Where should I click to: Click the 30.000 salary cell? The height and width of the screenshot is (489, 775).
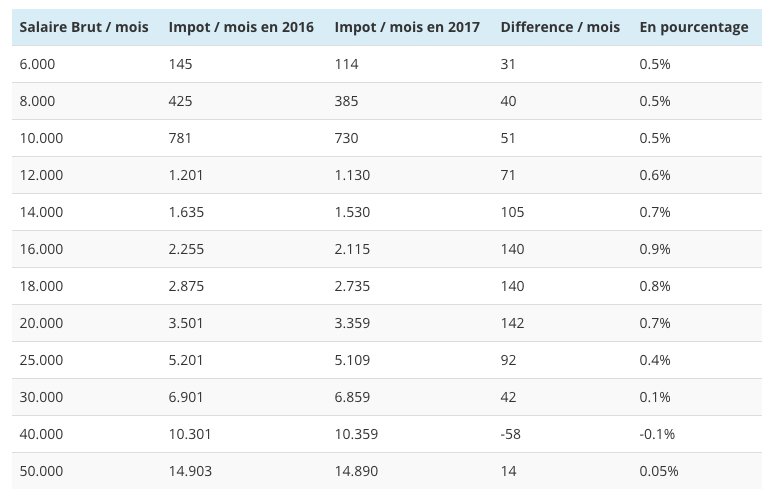[41, 397]
